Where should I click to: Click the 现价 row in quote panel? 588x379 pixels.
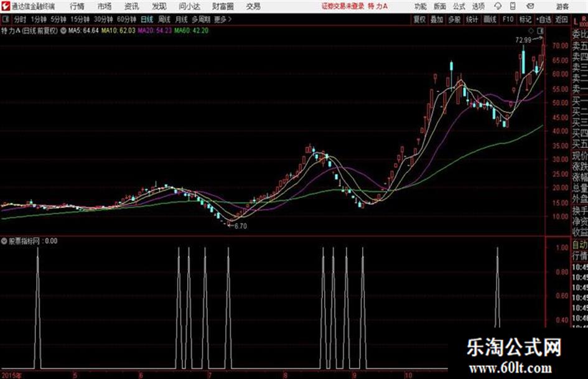579,156
